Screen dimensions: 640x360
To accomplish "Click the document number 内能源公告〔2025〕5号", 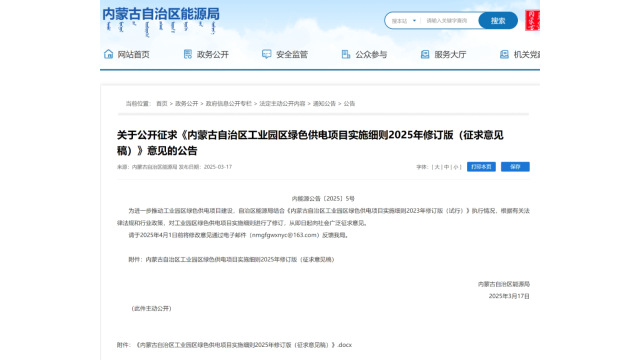I will [323, 199].
